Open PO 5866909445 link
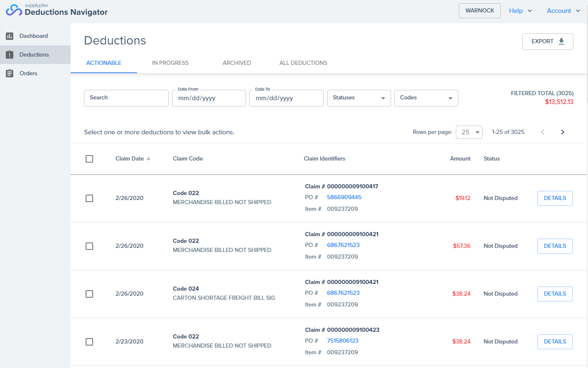 (x=344, y=197)
